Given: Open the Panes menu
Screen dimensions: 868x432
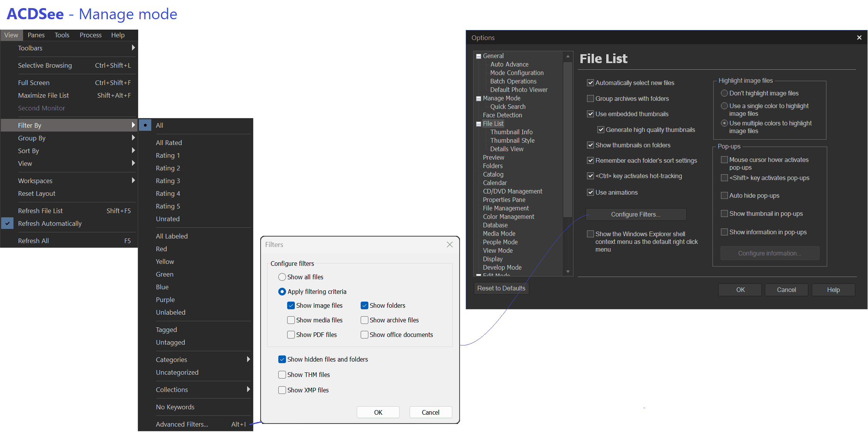Looking at the screenshot, I should coord(36,35).
